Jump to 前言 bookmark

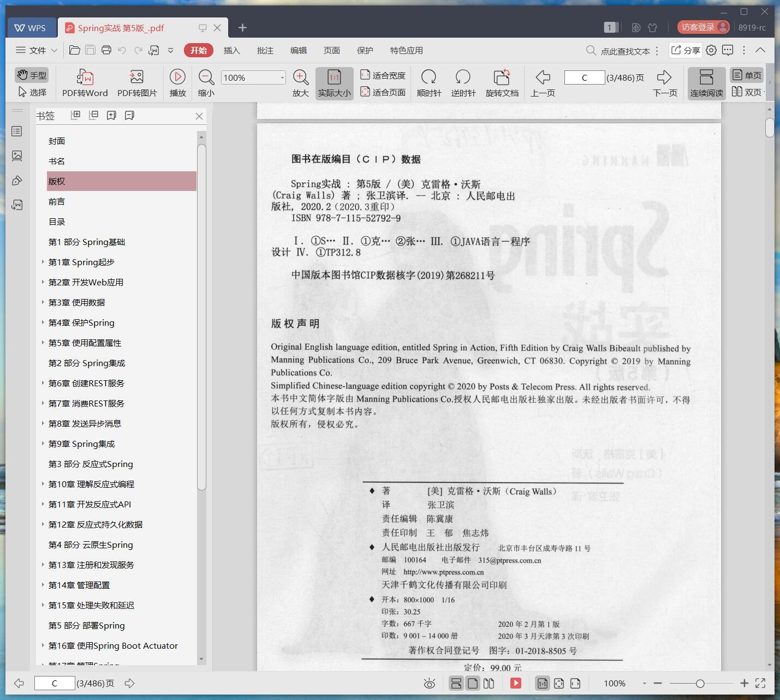point(57,201)
